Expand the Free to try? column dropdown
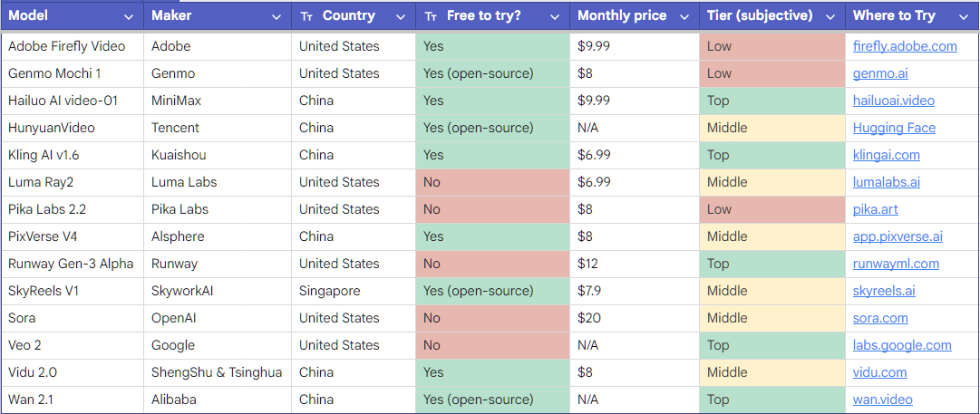The image size is (980, 414). point(555,17)
